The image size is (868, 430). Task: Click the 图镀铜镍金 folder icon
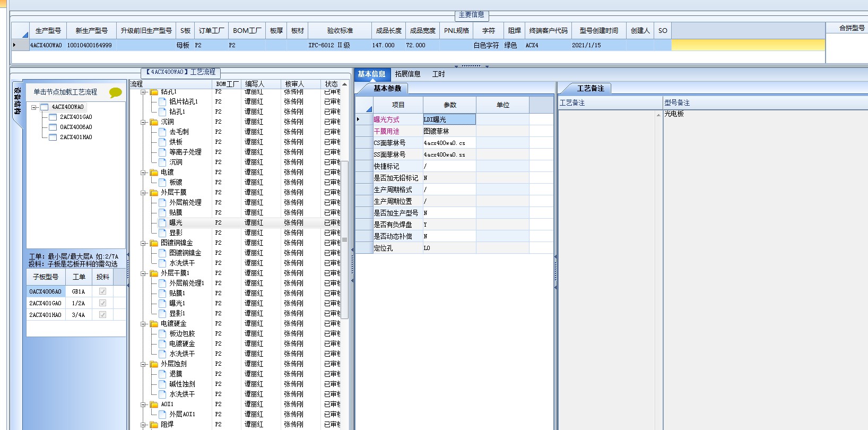154,243
